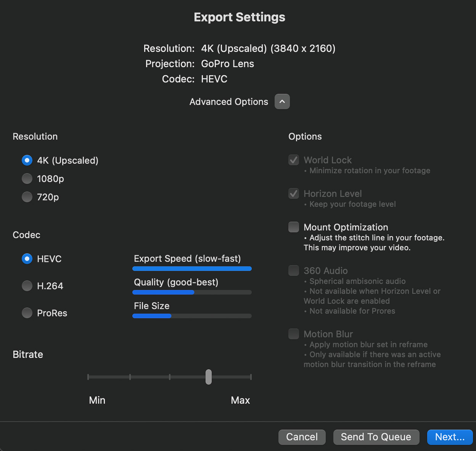476x451 pixels.
Task: Select HEVC codec
Action: click(x=27, y=259)
